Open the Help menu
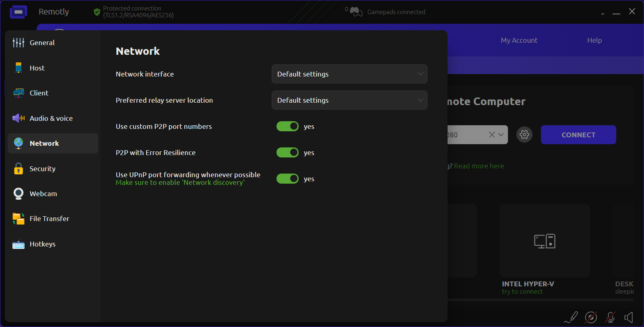The height and width of the screenshot is (327, 644). pos(594,40)
